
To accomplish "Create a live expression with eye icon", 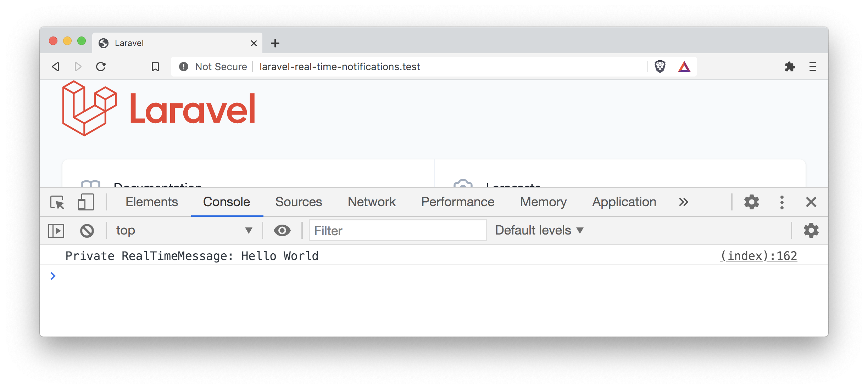I will [282, 231].
